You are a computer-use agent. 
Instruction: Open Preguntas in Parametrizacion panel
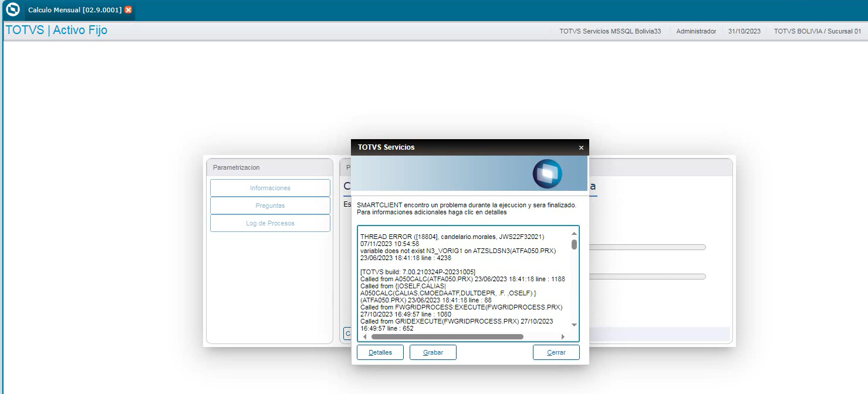(270, 206)
